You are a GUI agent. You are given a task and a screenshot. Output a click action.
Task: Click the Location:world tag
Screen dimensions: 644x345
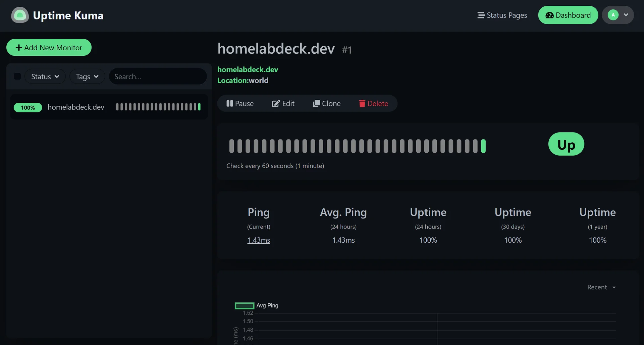(x=243, y=81)
